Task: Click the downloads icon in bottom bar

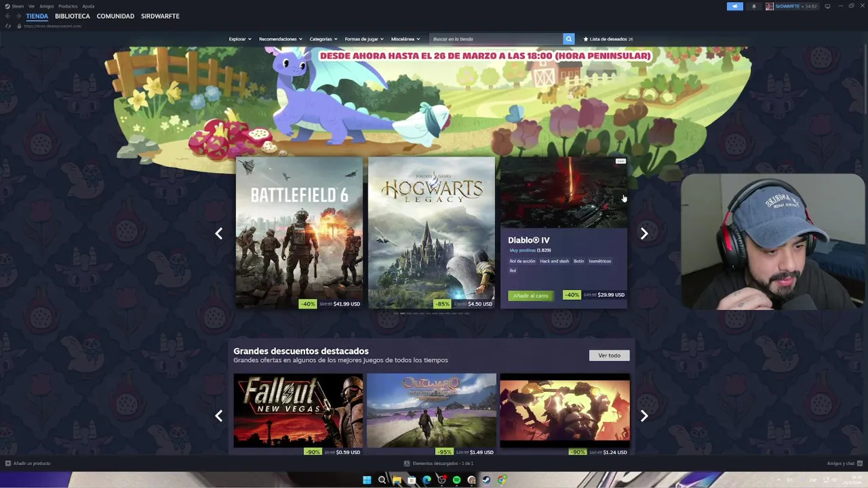Action: click(407, 463)
